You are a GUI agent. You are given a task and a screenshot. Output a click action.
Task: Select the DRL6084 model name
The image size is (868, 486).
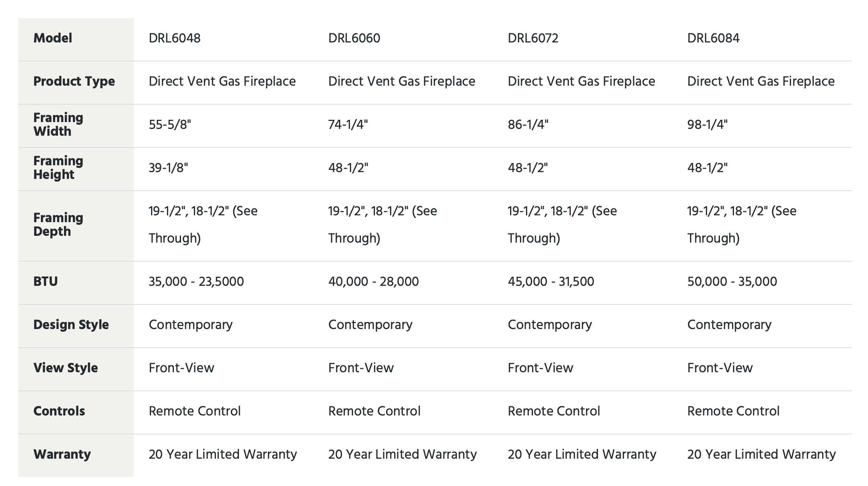713,38
